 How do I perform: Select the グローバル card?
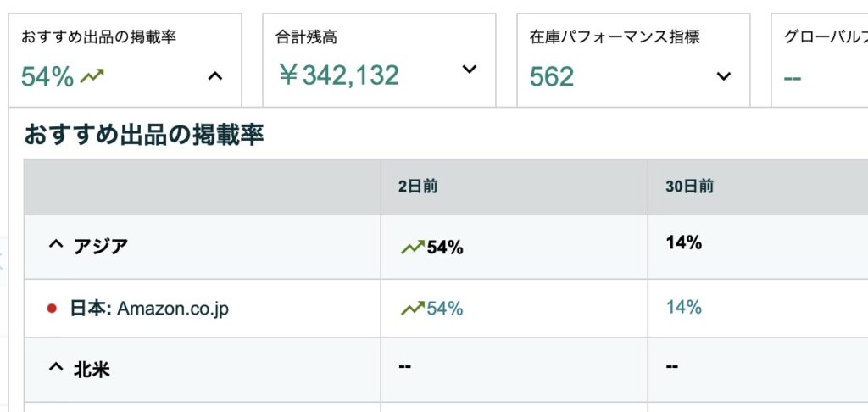(820, 60)
